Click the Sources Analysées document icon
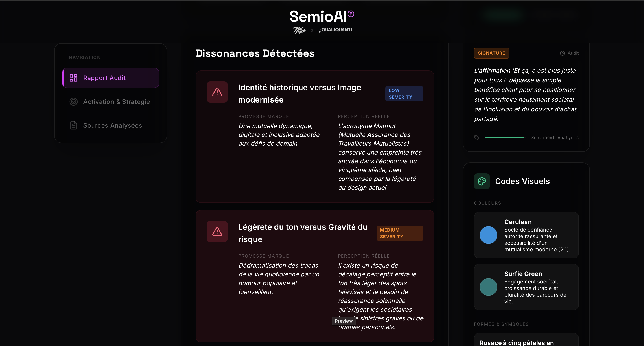Viewport: 644px width, 346px height. 74,125
